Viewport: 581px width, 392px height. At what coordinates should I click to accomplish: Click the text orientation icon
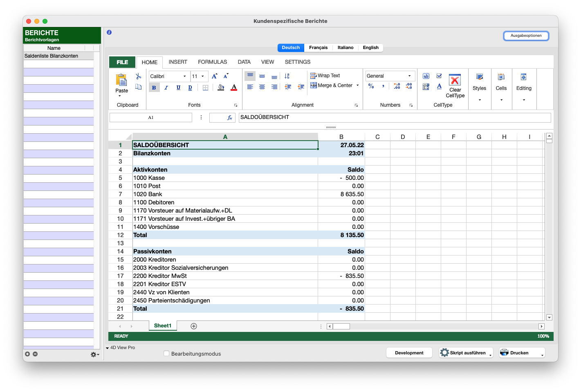point(287,76)
